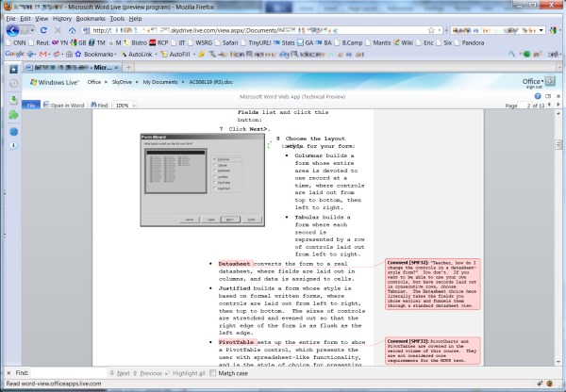Click Find bar Next button
Screen dimensions: 566x392
120,373
